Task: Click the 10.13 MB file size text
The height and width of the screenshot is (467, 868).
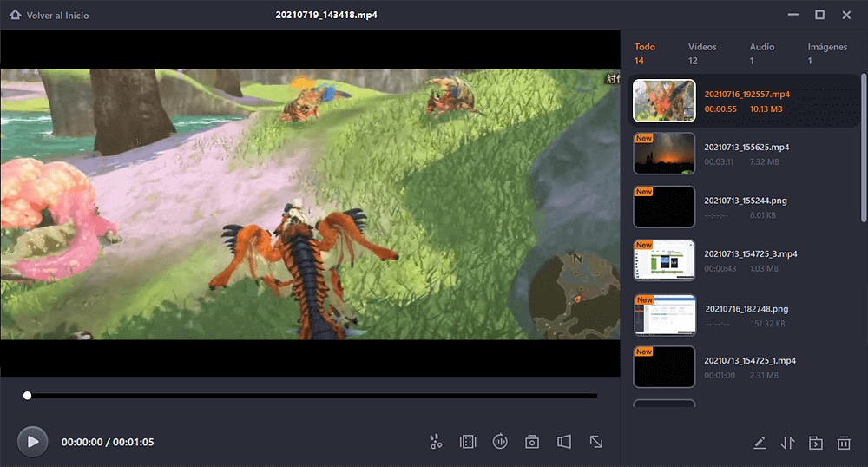Action: [x=766, y=109]
